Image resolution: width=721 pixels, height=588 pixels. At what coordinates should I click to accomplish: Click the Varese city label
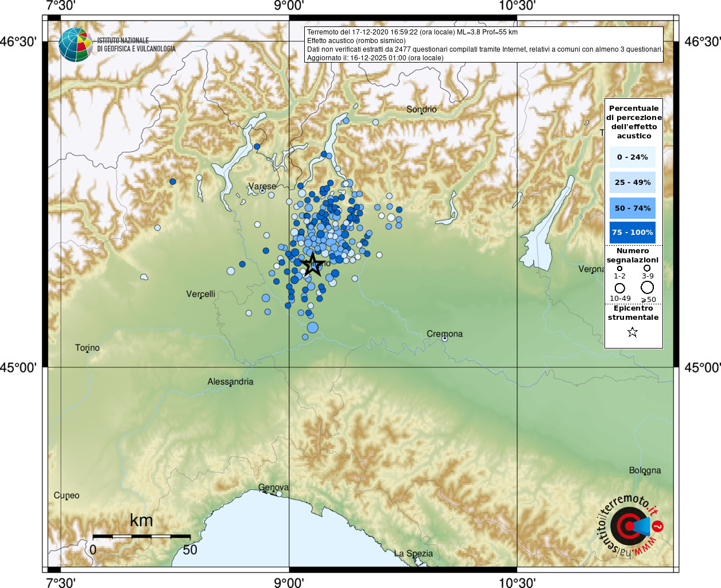(262, 186)
